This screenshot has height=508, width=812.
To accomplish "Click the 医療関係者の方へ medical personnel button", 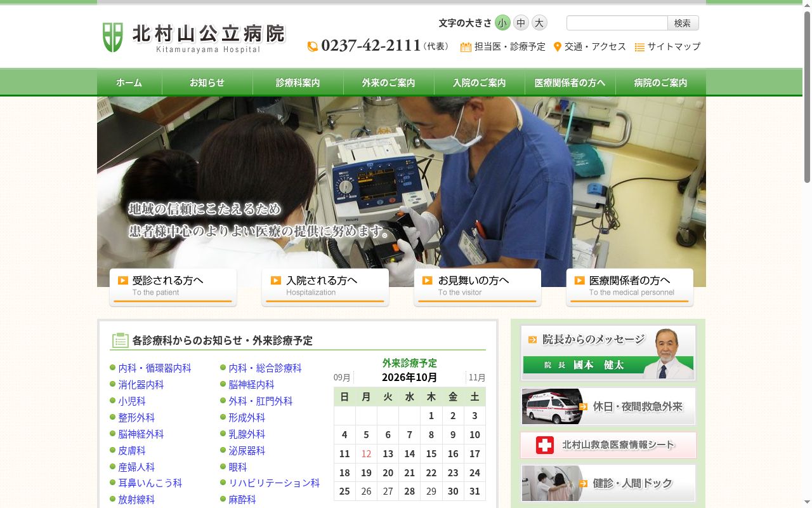I will coord(630,287).
